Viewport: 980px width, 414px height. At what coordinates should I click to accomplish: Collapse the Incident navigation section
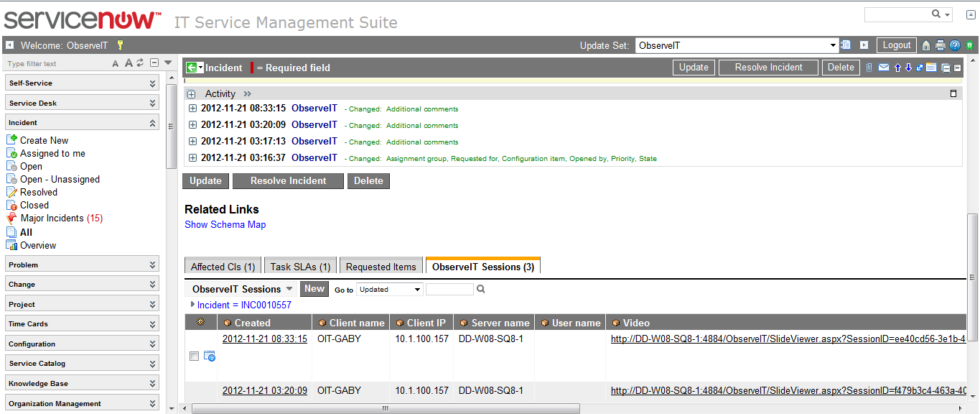(x=152, y=123)
